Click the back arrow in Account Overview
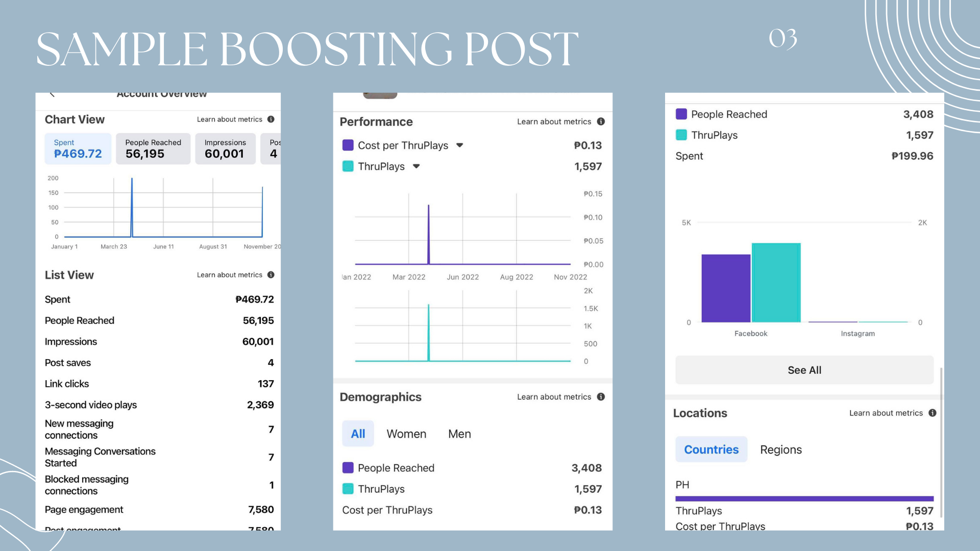This screenshot has width=980, height=551. pos(52,95)
